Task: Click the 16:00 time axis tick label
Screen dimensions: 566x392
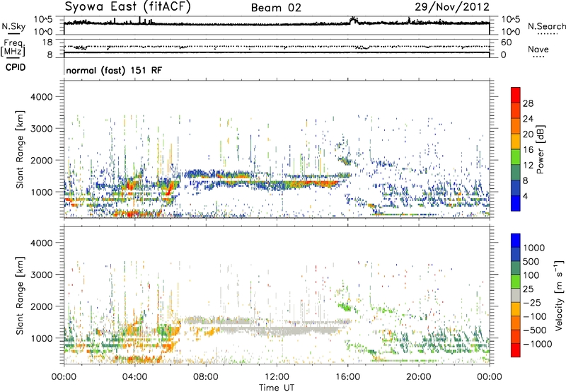Action: 347,377
